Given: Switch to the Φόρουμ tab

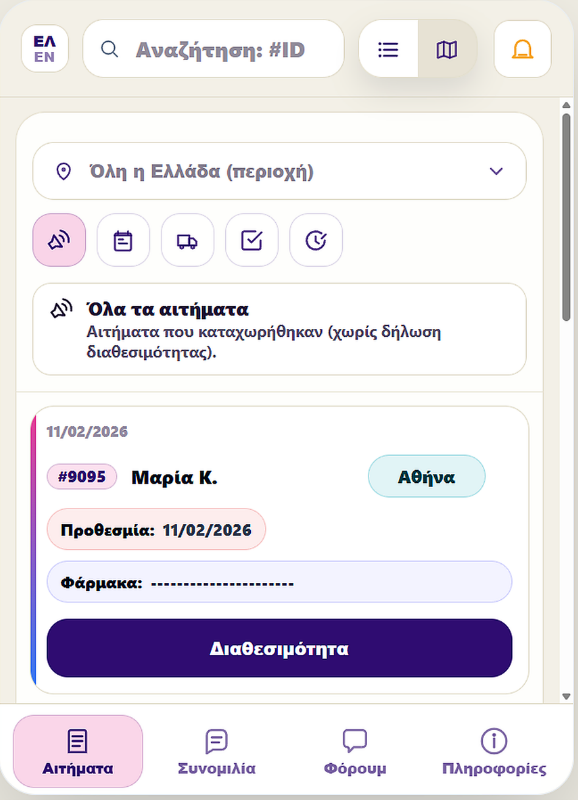Looking at the screenshot, I should click(355, 752).
